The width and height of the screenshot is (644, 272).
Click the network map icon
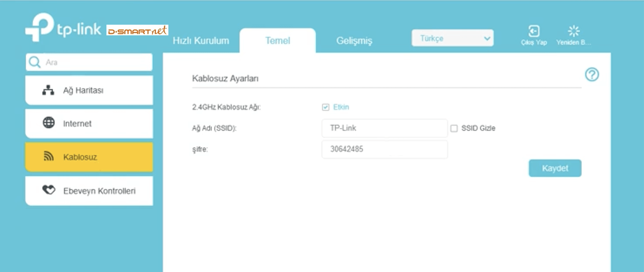click(48, 91)
